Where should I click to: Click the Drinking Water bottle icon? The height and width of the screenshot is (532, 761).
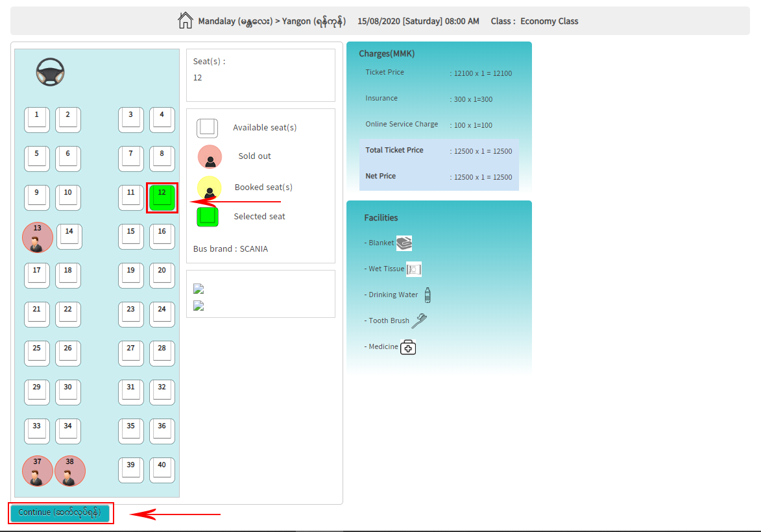coord(427,295)
